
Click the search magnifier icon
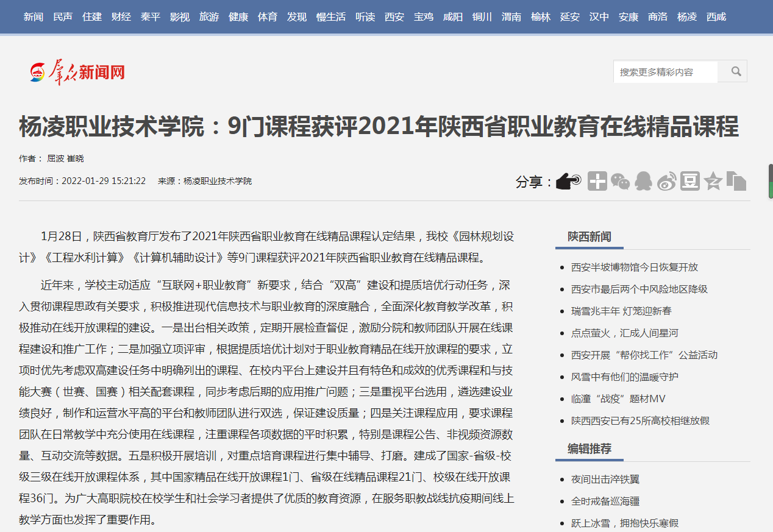(x=736, y=71)
